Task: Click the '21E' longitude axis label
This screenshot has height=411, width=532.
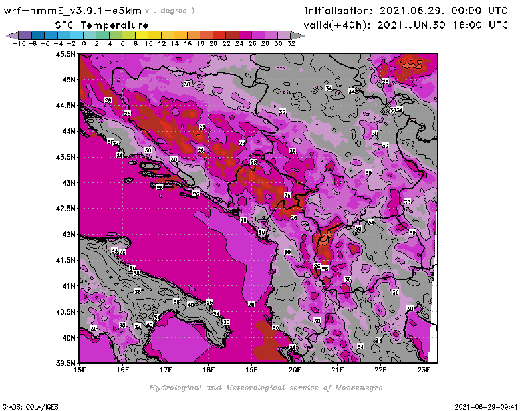Action: tap(338, 370)
